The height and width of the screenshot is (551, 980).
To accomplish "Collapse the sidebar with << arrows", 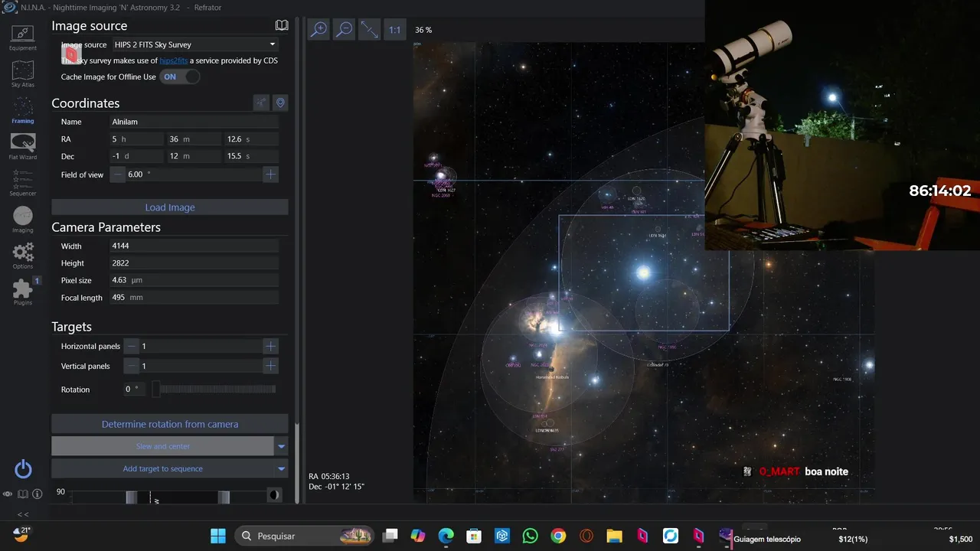I will coord(23,514).
